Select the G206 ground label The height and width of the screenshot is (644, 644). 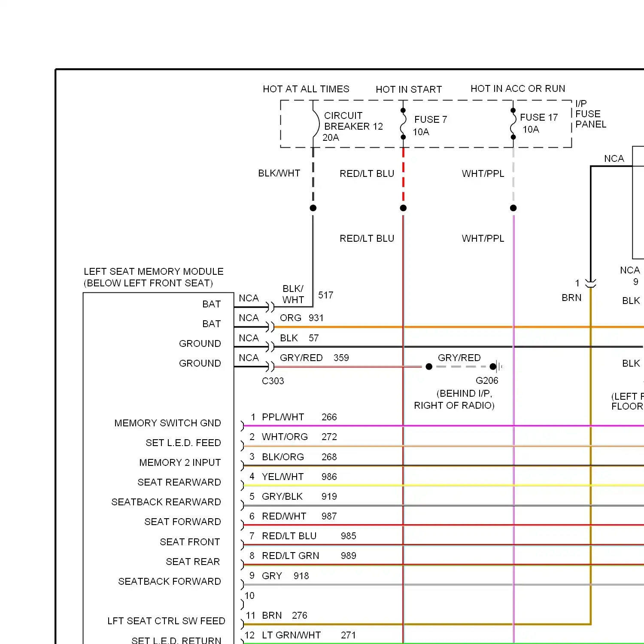pyautogui.click(x=487, y=380)
